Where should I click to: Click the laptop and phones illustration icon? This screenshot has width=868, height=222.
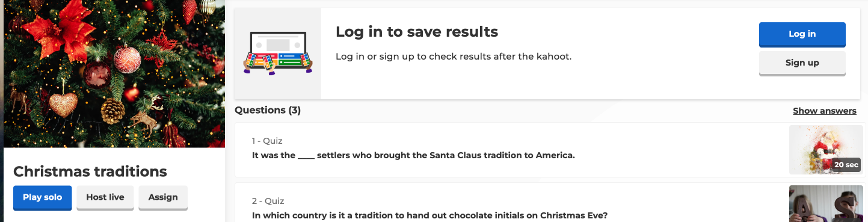tap(278, 54)
